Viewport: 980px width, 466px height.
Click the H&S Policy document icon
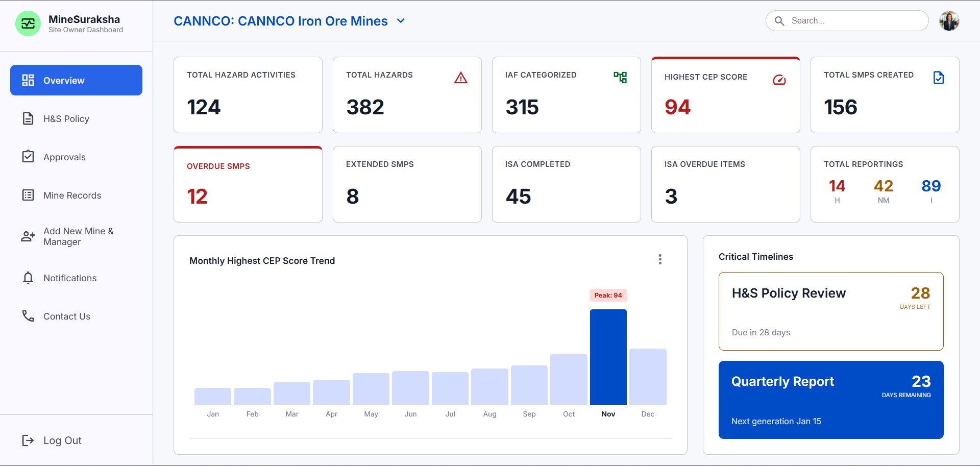tap(28, 118)
